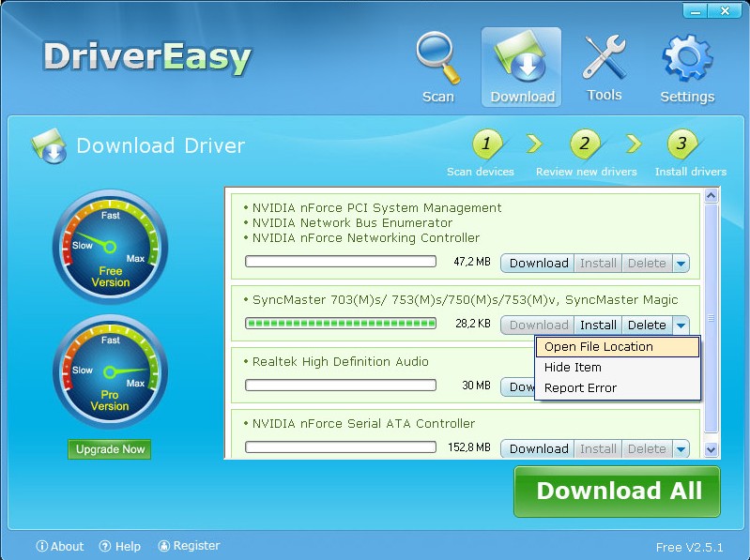Click the '152,8 MB' size value

click(x=468, y=447)
